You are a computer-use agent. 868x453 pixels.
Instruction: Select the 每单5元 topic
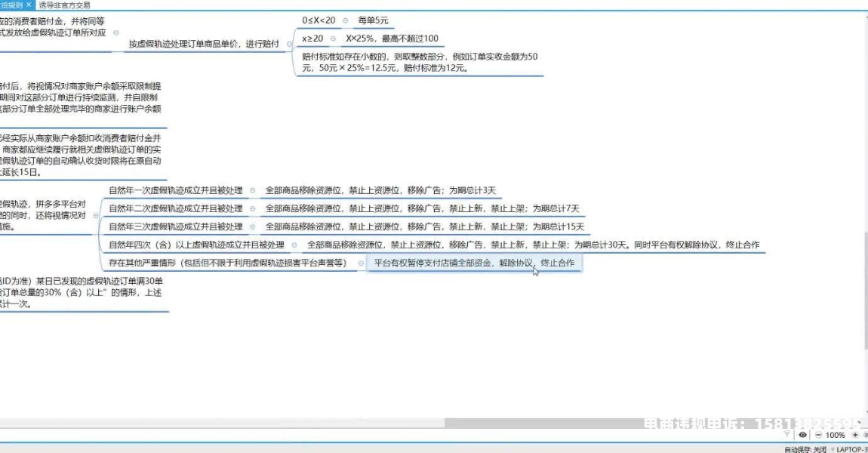pos(373,20)
